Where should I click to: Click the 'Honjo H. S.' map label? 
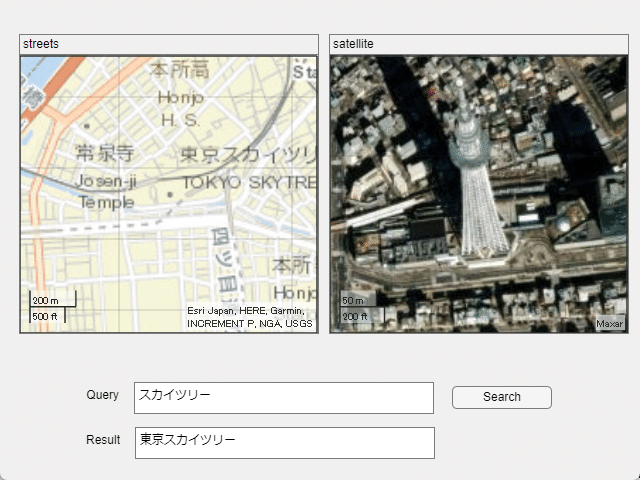(180, 109)
